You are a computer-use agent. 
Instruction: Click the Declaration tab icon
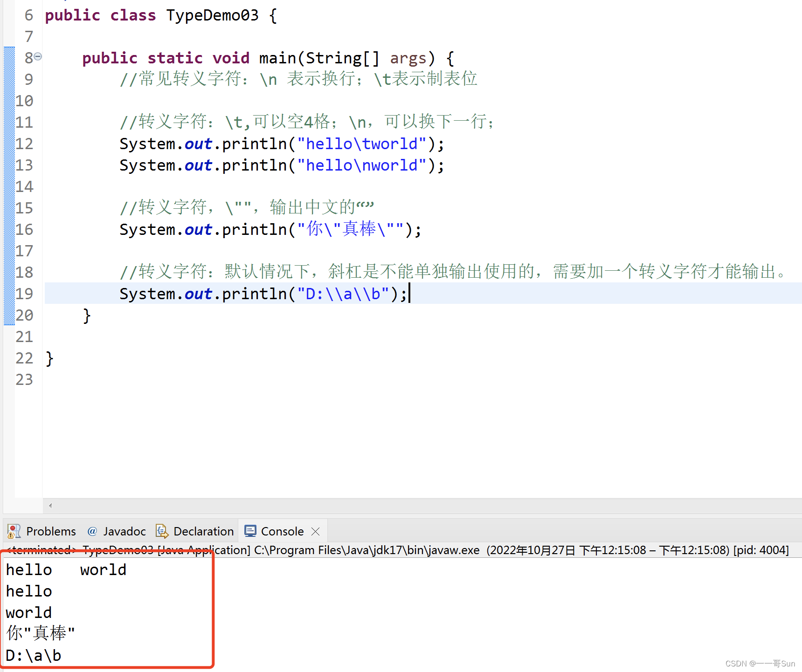point(162,531)
